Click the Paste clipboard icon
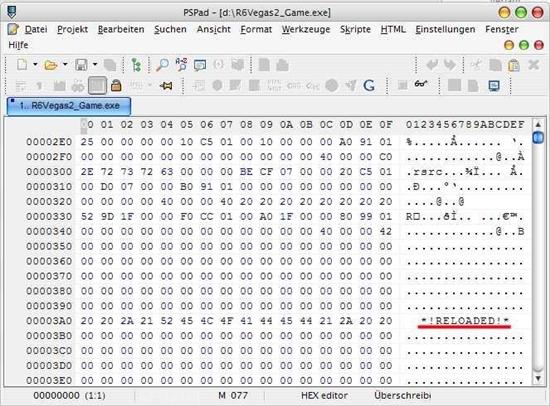 514,65
